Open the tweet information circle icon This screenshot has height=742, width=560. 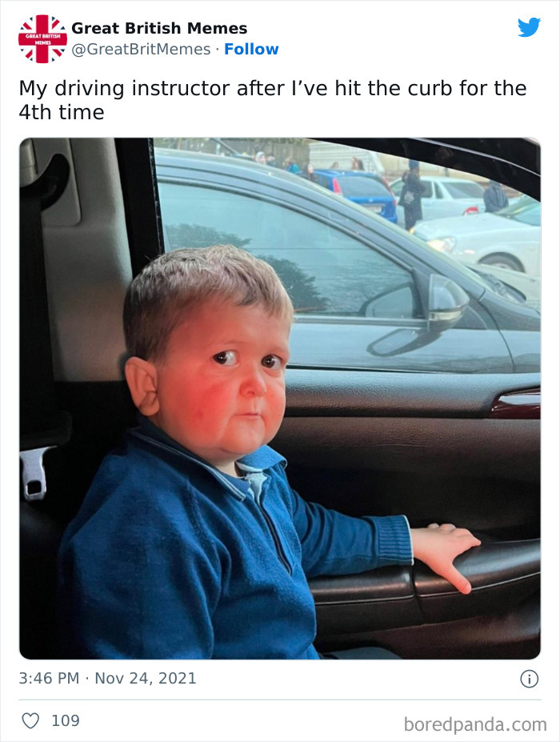pyautogui.click(x=529, y=679)
